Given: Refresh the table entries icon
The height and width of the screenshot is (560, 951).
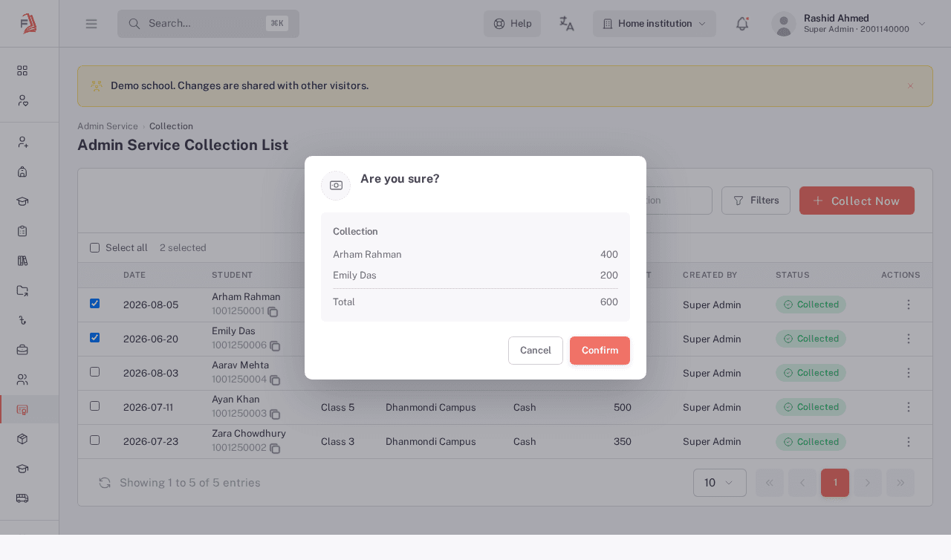Looking at the screenshot, I should point(105,483).
